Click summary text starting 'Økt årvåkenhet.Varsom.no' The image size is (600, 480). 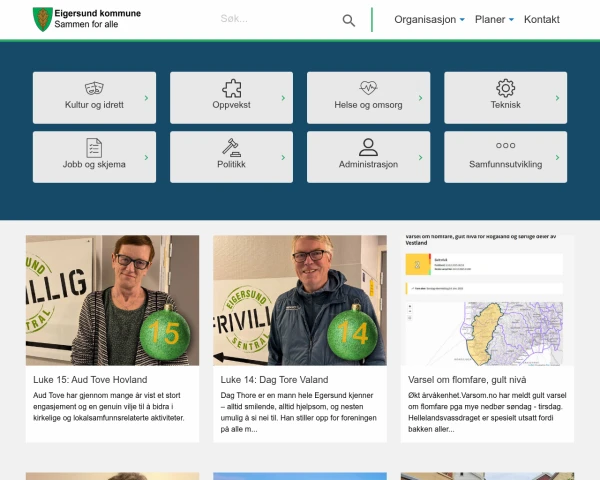pos(487,412)
